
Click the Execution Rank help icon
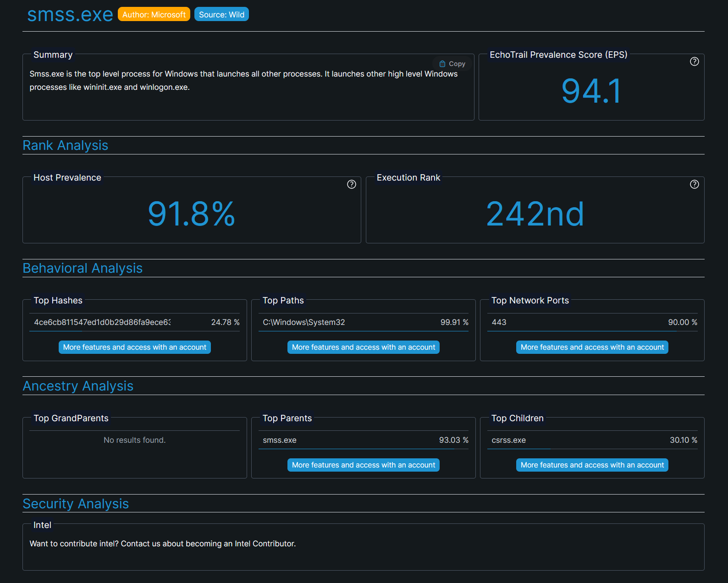tap(694, 184)
